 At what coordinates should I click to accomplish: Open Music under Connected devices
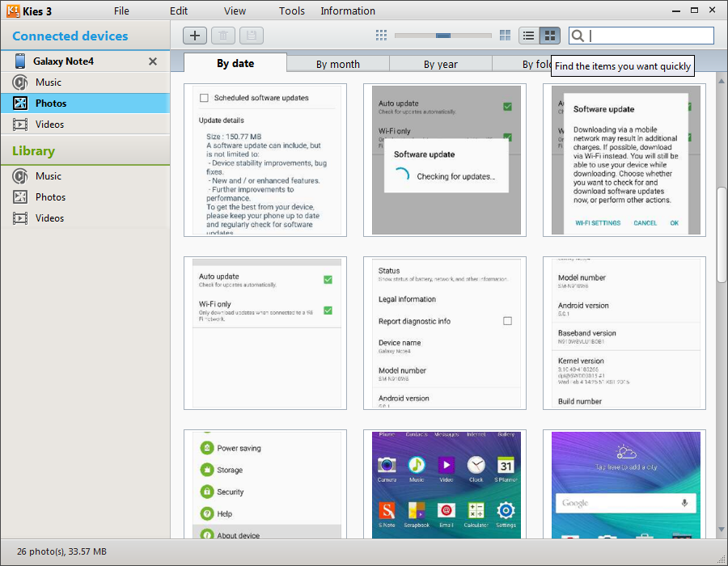click(x=85, y=82)
